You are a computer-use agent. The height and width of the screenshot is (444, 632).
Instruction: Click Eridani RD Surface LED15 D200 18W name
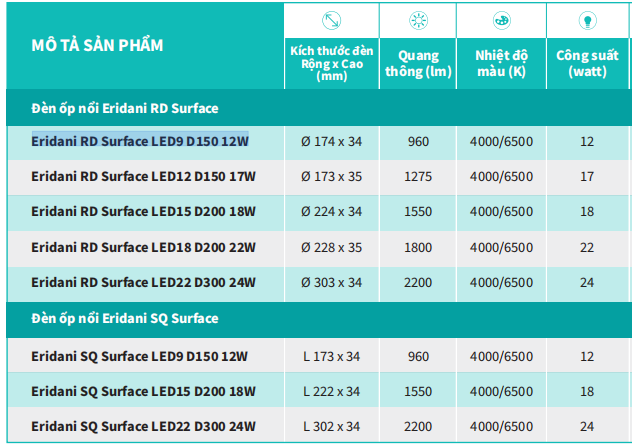(143, 212)
